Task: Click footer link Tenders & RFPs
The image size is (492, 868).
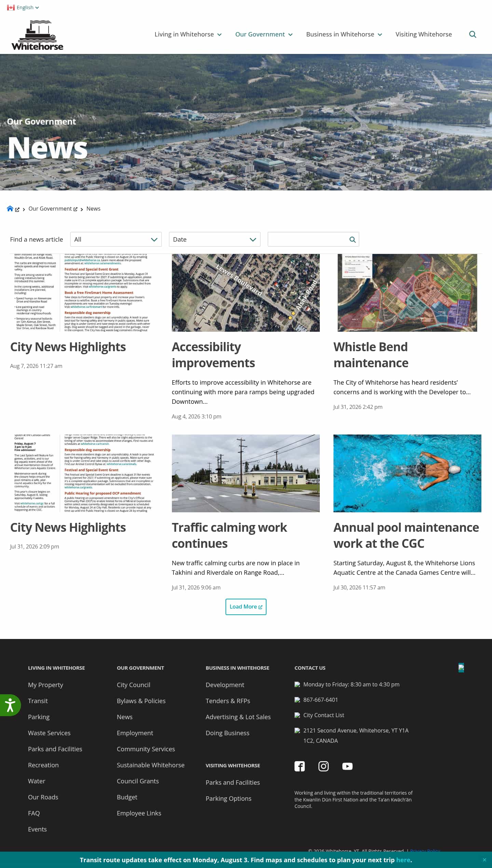Action: tap(228, 701)
